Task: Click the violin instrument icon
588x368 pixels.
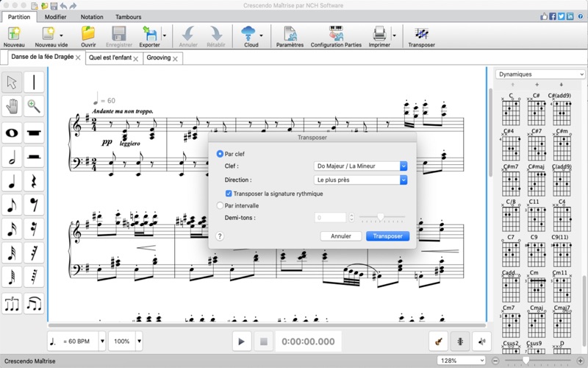Action: coord(438,342)
